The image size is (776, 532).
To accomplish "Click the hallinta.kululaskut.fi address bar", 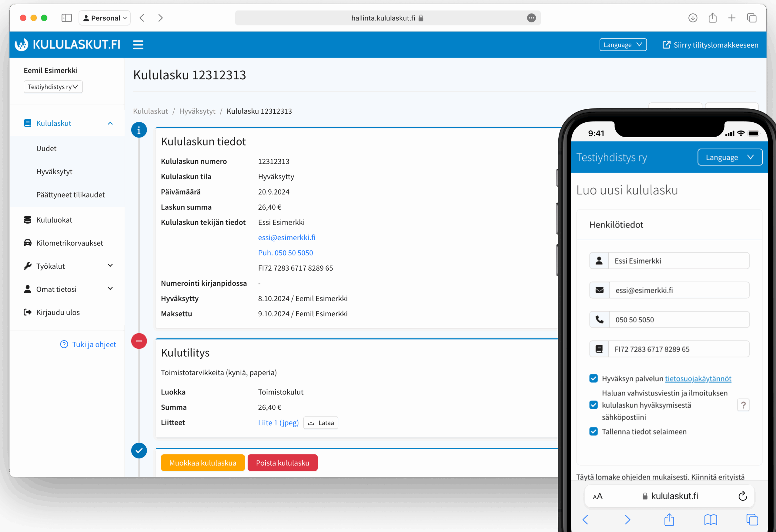I will click(x=388, y=18).
